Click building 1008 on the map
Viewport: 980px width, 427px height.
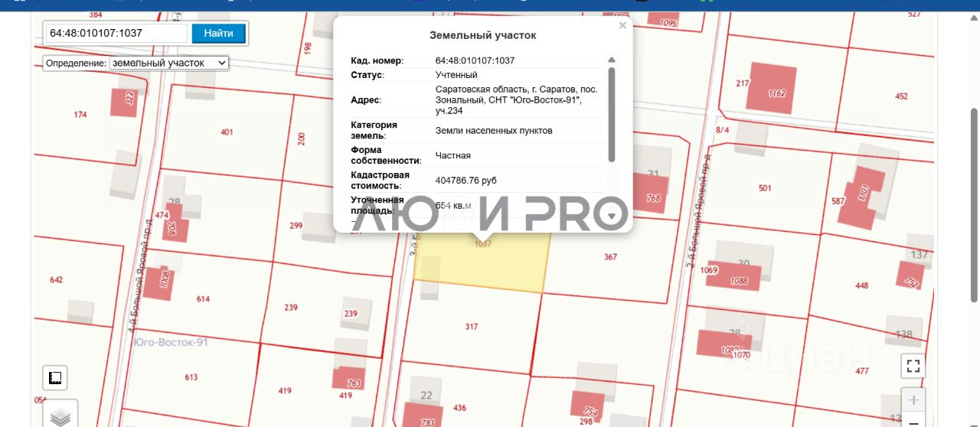[161, 282]
